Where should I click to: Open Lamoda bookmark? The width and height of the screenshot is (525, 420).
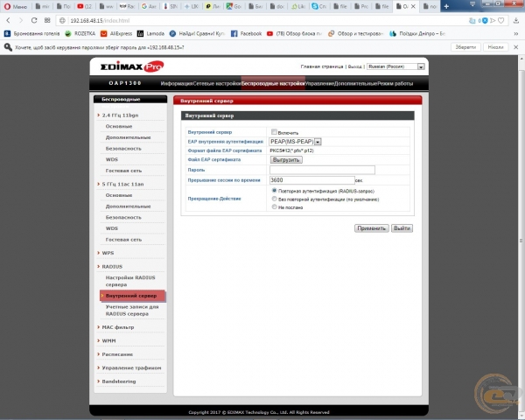pyautogui.click(x=150, y=33)
